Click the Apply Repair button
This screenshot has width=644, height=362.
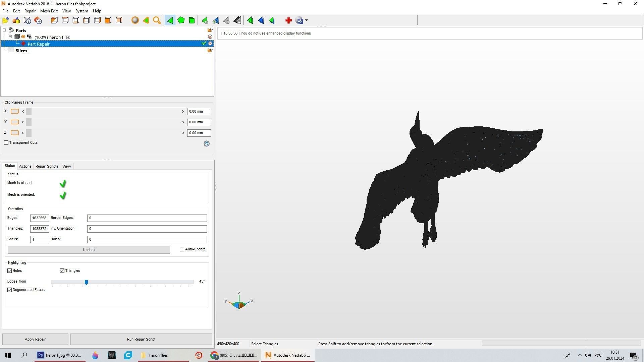coord(35,339)
